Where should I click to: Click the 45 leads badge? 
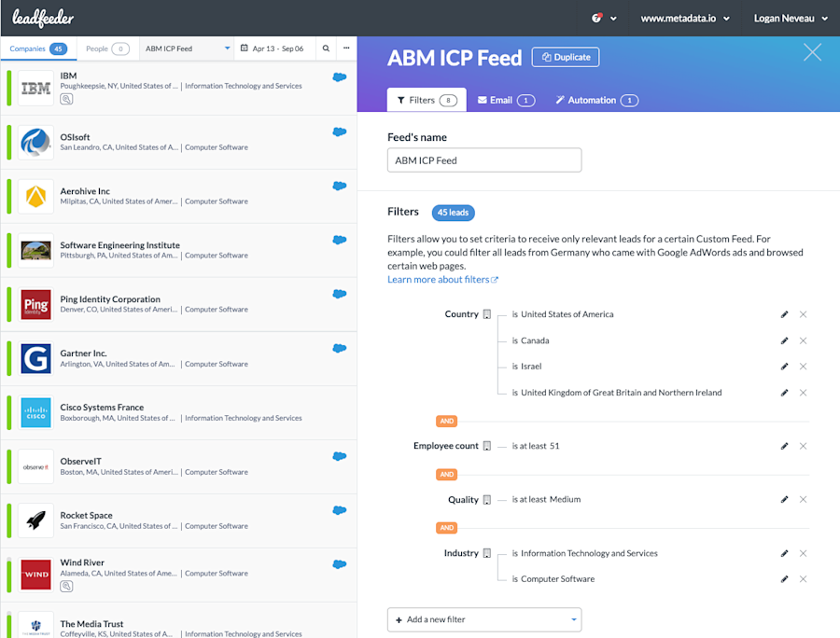[x=453, y=213]
